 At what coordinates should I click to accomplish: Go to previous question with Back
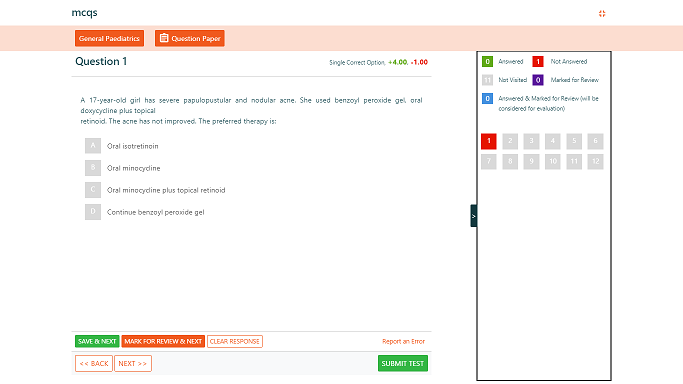(94, 364)
